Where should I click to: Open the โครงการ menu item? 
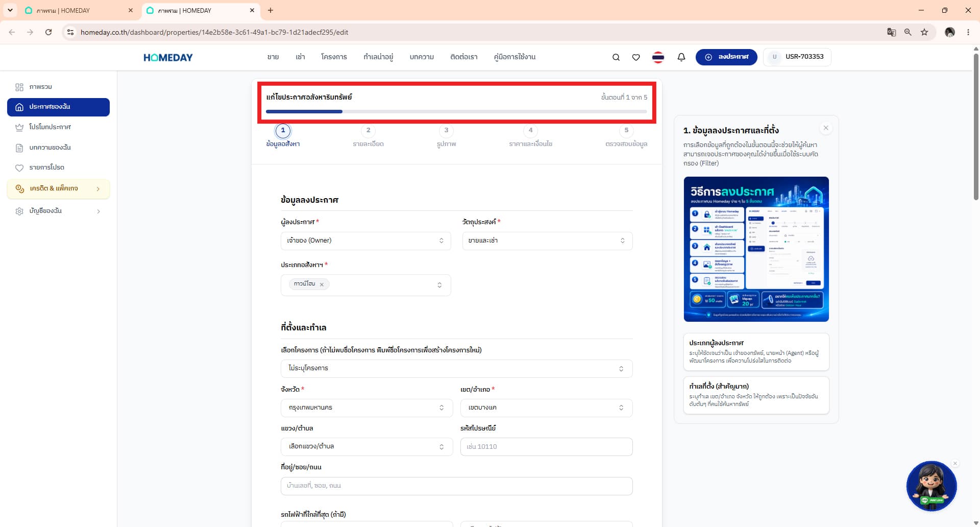334,57
